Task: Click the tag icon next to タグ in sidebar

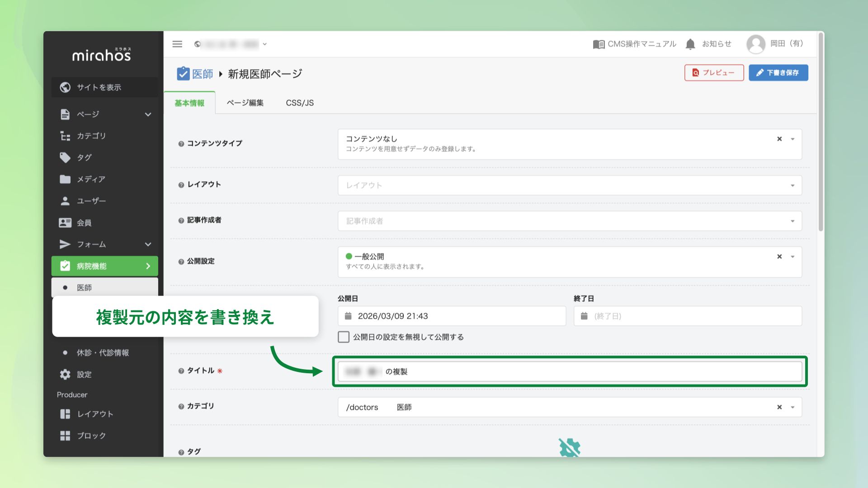Action: pos(65,158)
